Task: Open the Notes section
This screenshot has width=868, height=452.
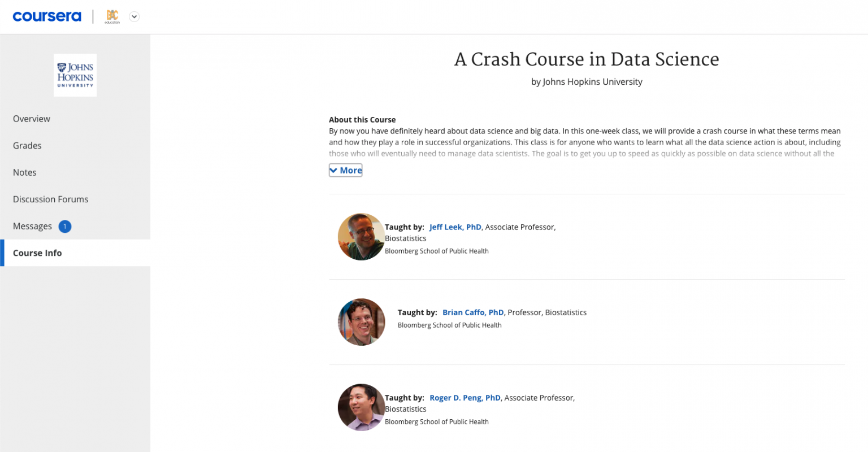Action: pyautogui.click(x=25, y=172)
